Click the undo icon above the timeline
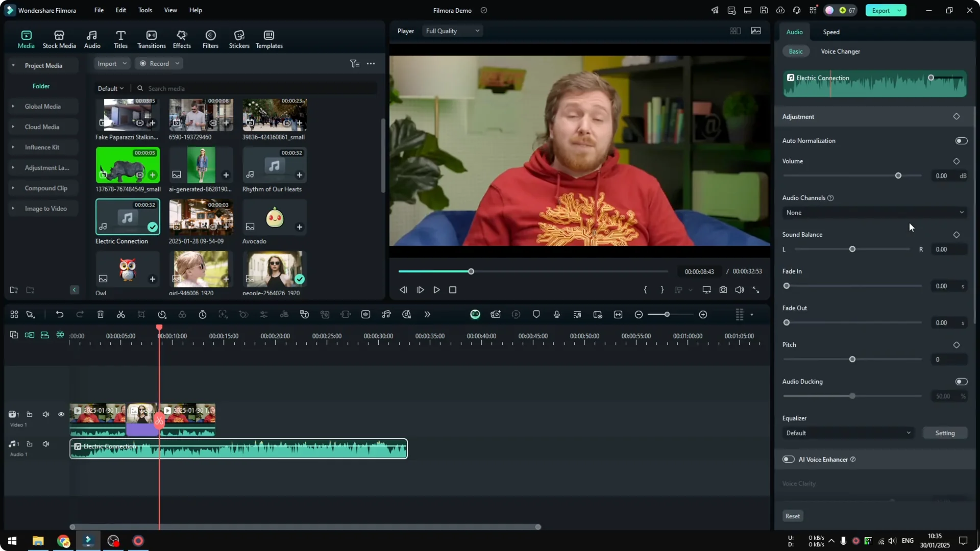Screen dimensions: 980x551 pyautogui.click(x=60, y=314)
